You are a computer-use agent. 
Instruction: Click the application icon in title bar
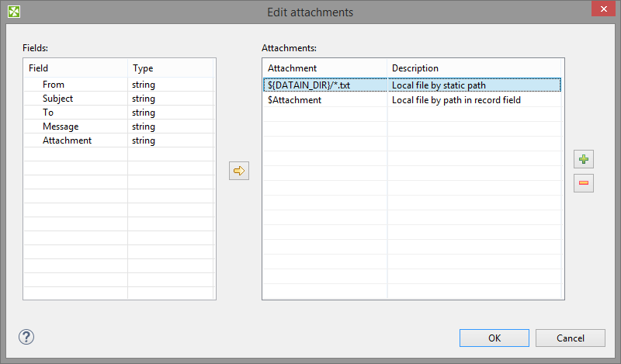click(x=13, y=12)
